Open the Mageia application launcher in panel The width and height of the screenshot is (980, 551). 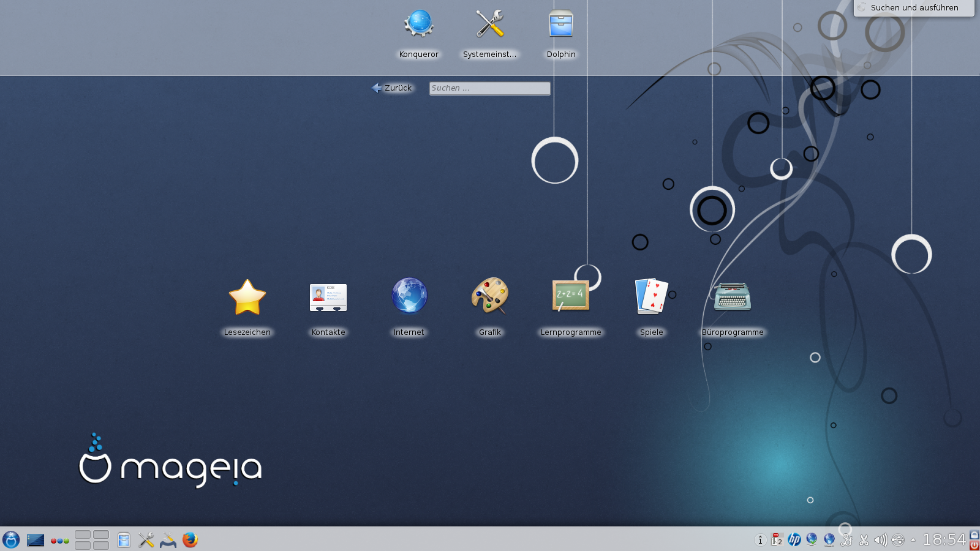tap(11, 540)
